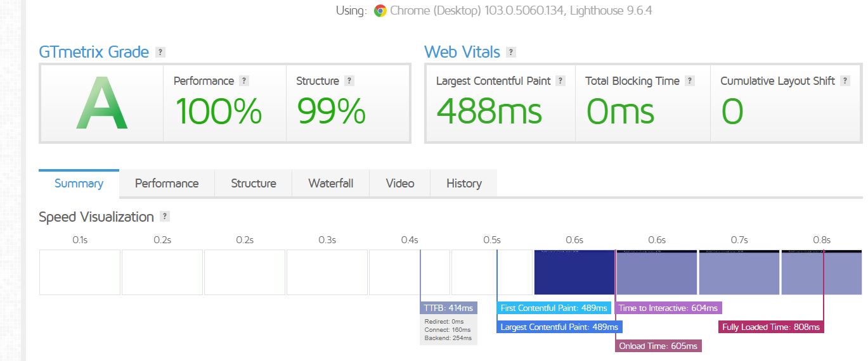The image size is (868, 361).
Task: Click the Chrome browser icon
Action: [x=380, y=11]
